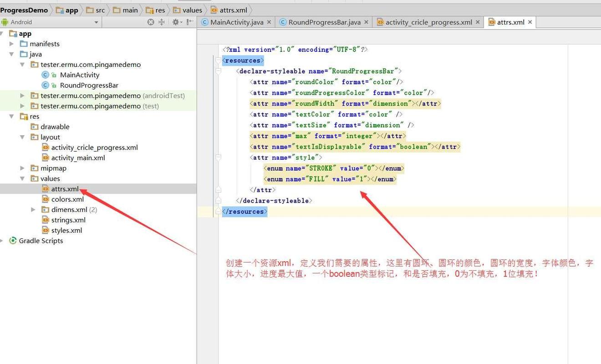Click the scroll from source target icon
The image size is (601, 364).
pos(151,22)
